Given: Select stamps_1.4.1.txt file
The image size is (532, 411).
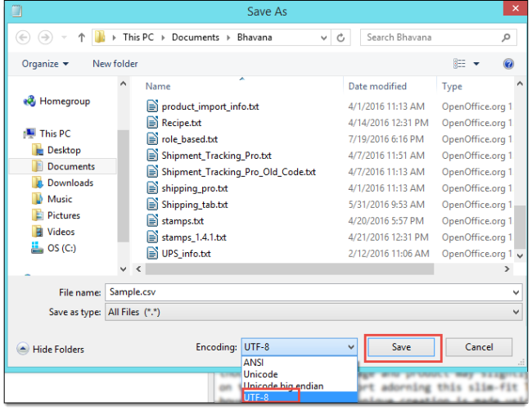Looking at the screenshot, I should click(194, 237).
